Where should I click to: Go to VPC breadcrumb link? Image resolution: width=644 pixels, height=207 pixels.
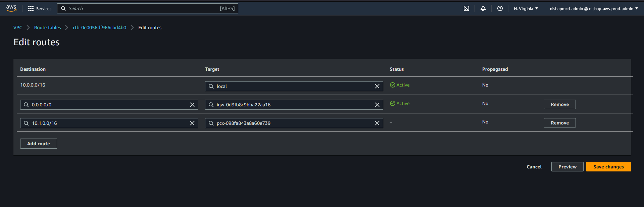point(18,28)
